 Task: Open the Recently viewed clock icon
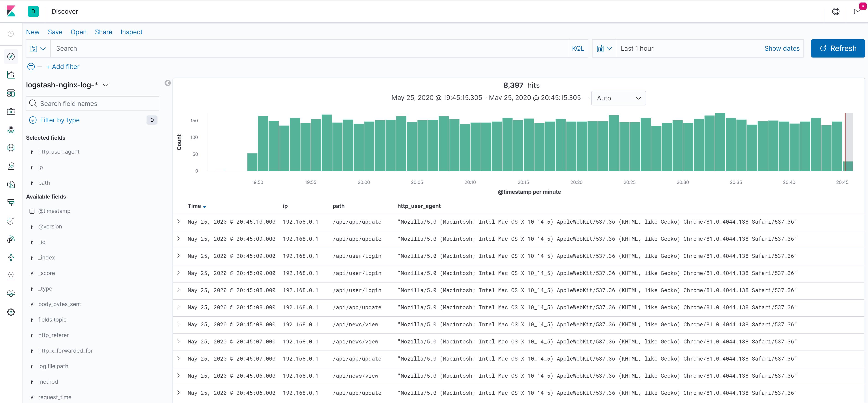point(11,34)
